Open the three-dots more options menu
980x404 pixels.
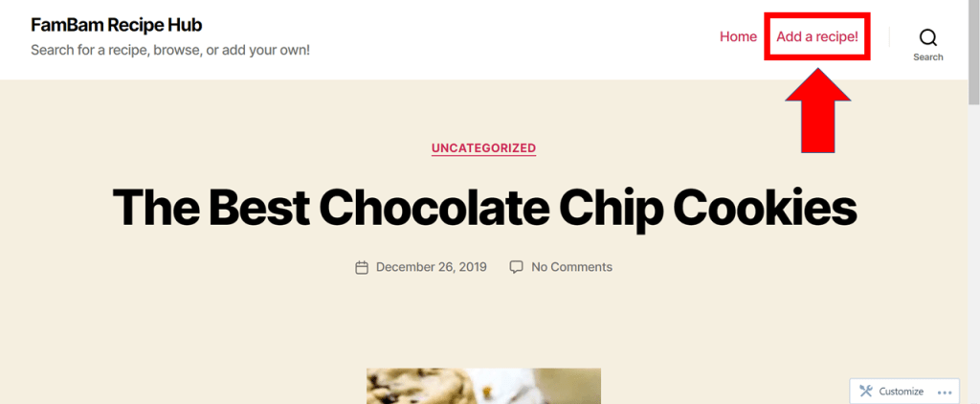point(945,392)
